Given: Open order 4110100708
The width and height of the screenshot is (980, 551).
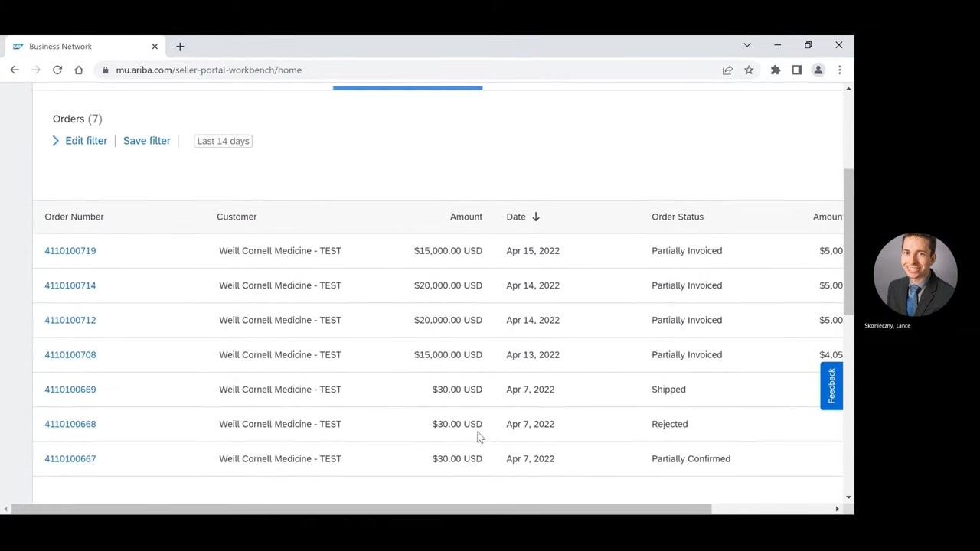Looking at the screenshot, I should (x=70, y=355).
